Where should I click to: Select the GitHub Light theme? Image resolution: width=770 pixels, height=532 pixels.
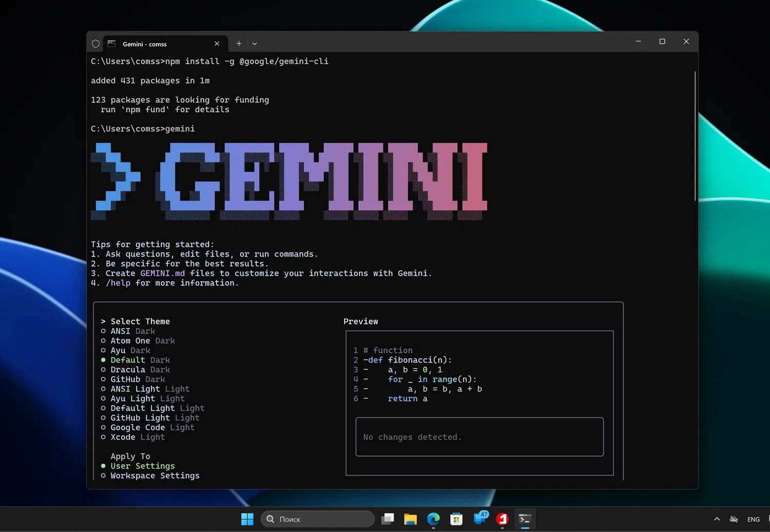coord(150,418)
